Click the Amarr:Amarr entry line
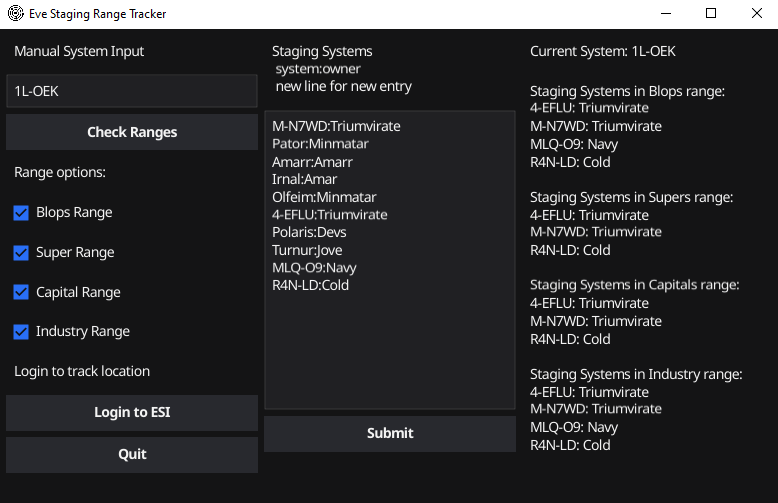This screenshot has width=778, height=503. (x=312, y=162)
